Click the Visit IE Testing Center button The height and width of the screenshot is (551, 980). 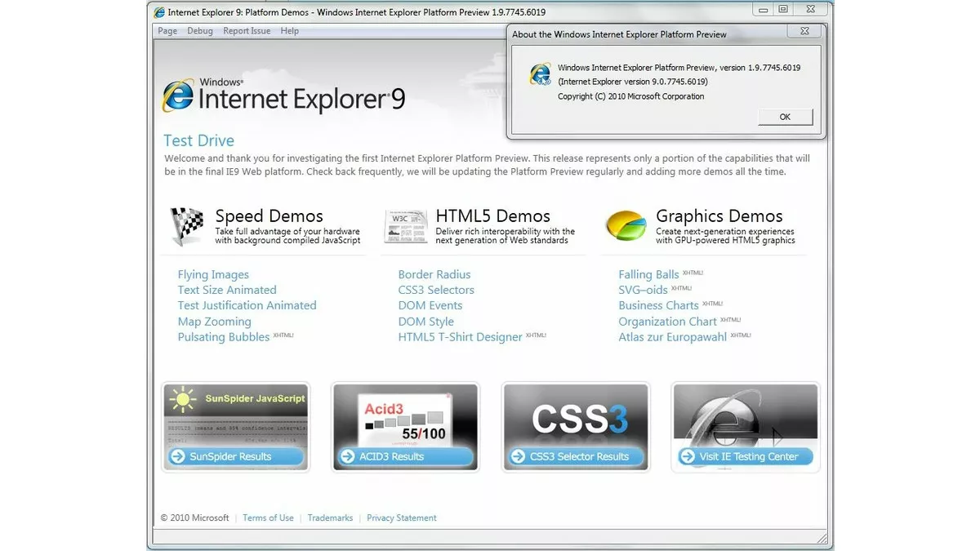(745, 456)
